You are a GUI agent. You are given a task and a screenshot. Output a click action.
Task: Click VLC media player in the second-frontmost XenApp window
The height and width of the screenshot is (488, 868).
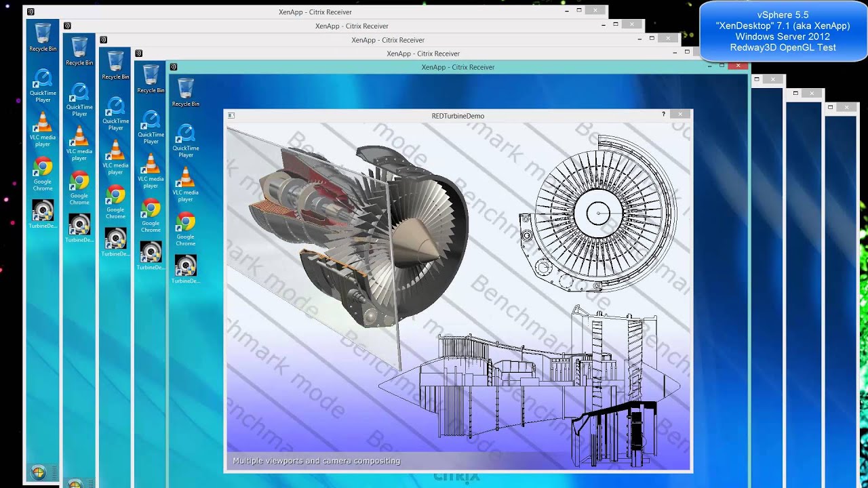(x=151, y=171)
